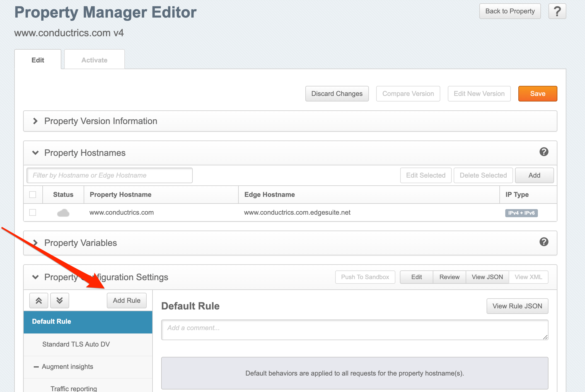Viewport: 585px width, 392px height.
Task: Click the gray cloud status icon
Action: point(63,213)
